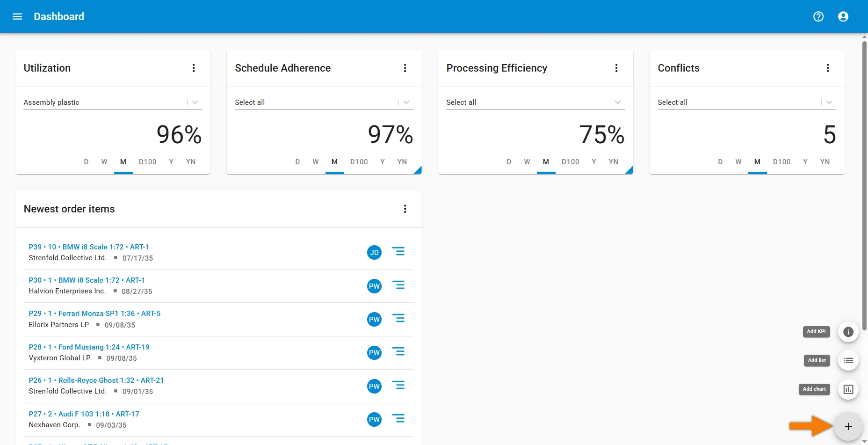This screenshot has height=445, width=868.
Task: Click the plus floating action button
Action: click(x=848, y=426)
